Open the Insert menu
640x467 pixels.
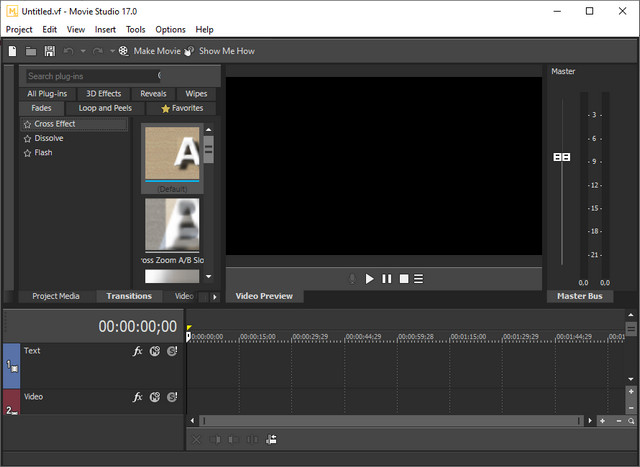pos(105,30)
